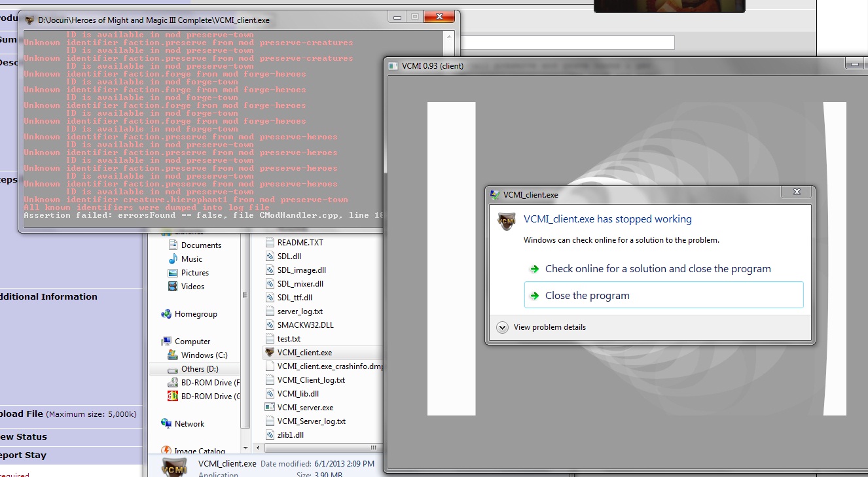This screenshot has height=477, width=868.
Task: Open the README.TXT file
Action: pyautogui.click(x=300, y=243)
